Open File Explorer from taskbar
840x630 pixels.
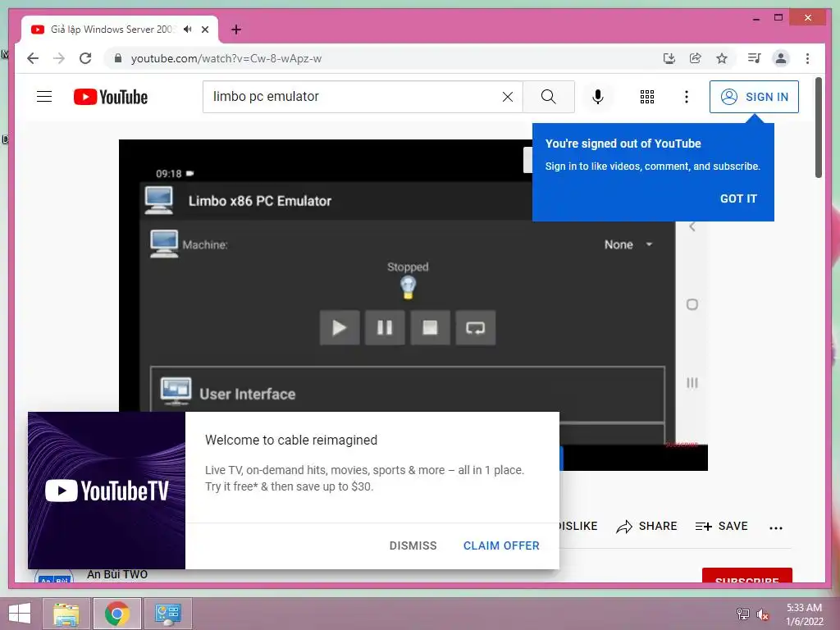click(x=66, y=614)
